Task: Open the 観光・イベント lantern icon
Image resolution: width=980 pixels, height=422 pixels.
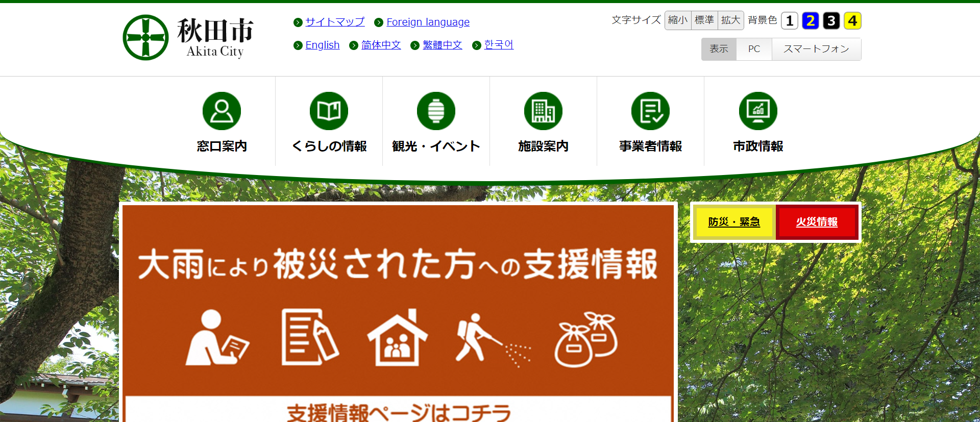Action: (x=436, y=111)
